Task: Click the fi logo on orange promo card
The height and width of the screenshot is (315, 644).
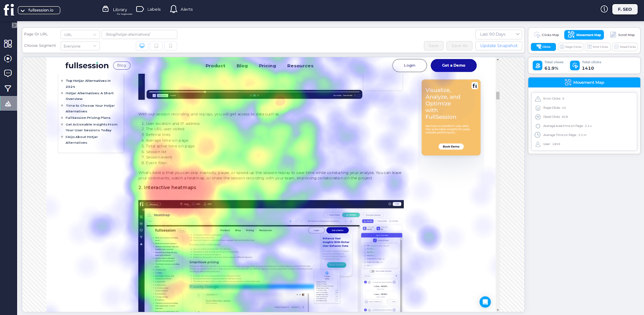Action: point(475,86)
